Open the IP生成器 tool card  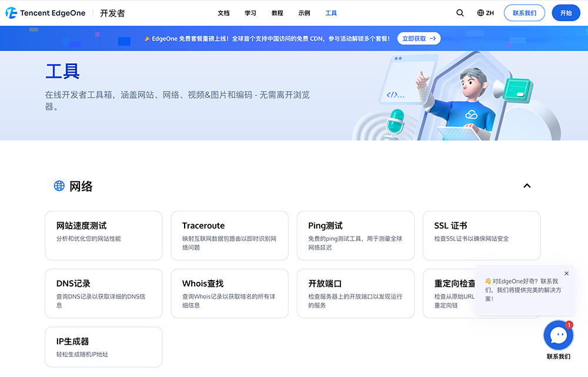(x=103, y=346)
